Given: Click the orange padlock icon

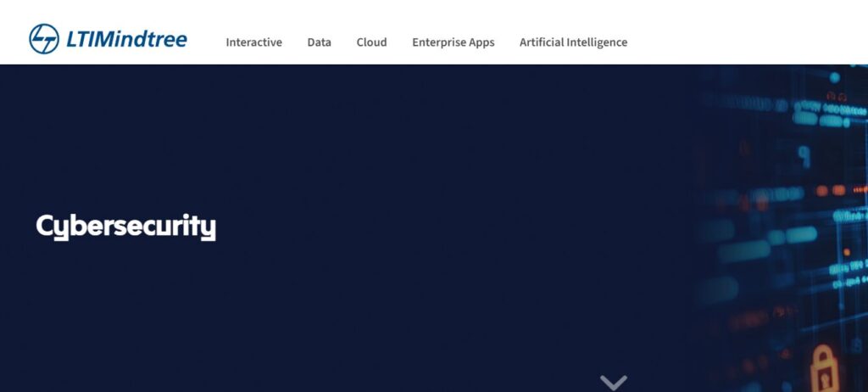Looking at the screenshot, I should [824, 369].
